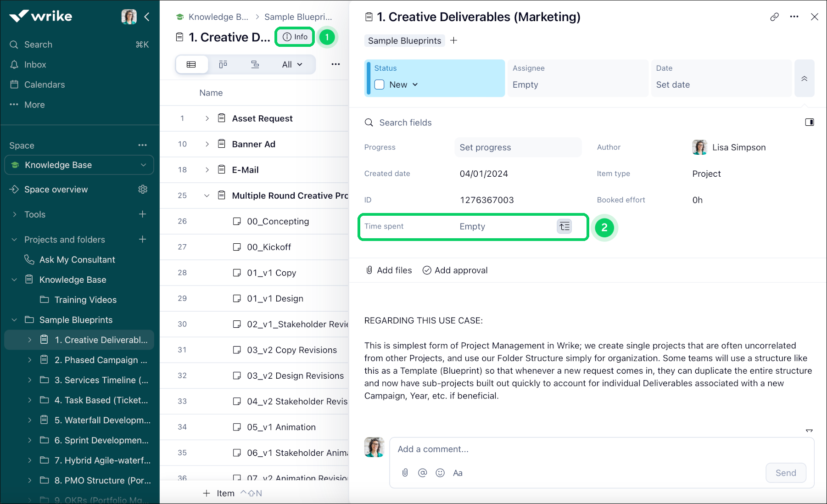The height and width of the screenshot is (504, 827).
Task: Toggle the side panel layout icon
Action: [809, 122]
